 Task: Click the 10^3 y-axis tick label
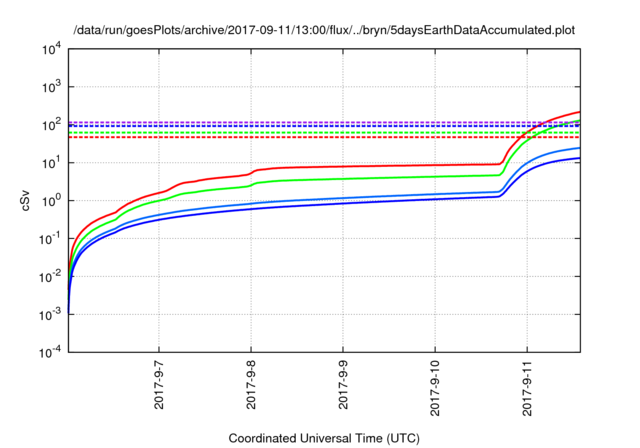(x=51, y=87)
